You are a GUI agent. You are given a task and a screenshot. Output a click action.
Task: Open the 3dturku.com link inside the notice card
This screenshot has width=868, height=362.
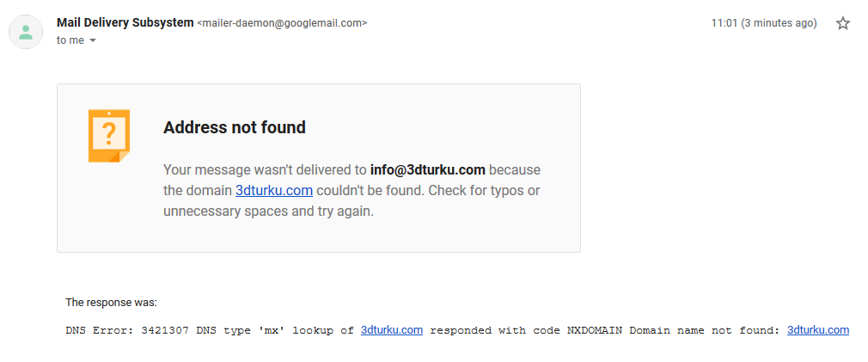click(x=274, y=190)
